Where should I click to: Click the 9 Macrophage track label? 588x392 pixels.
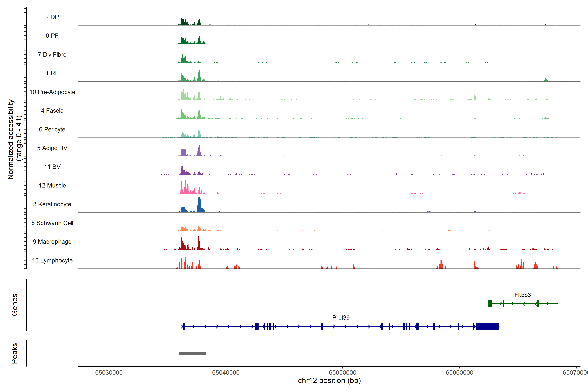[52, 242]
